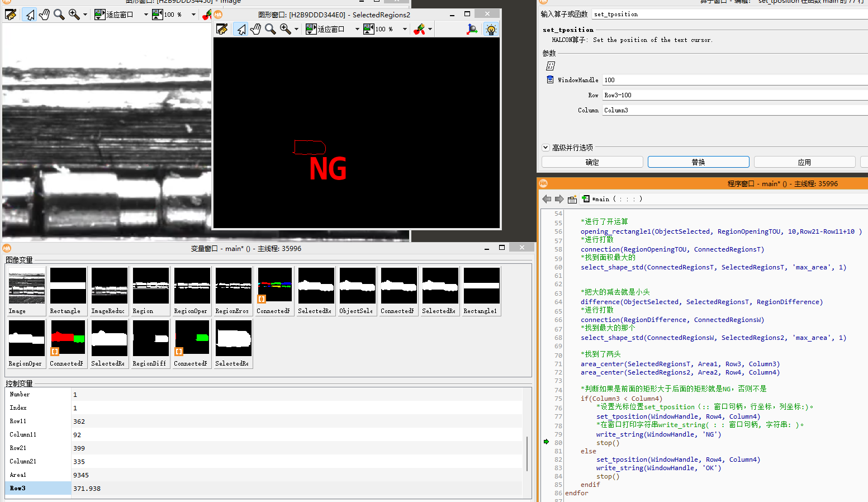Click the Row3 value 371.938
The height and width of the screenshot is (502, 868).
click(87, 489)
